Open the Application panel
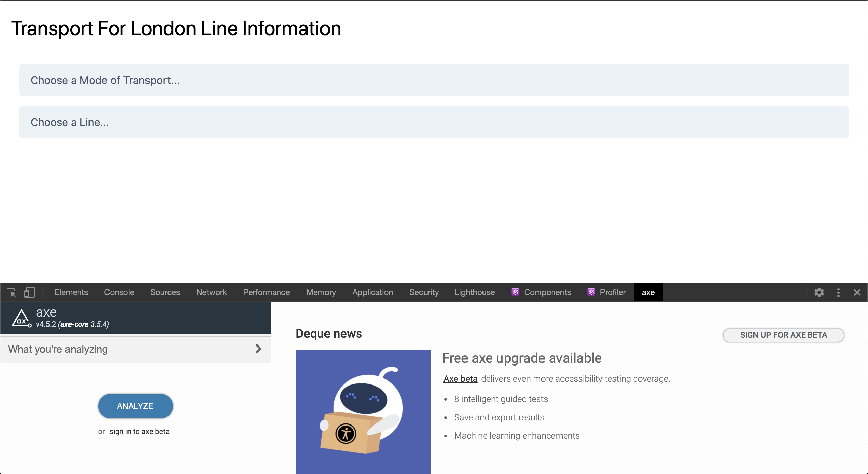868x474 pixels. pyautogui.click(x=372, y=293)
